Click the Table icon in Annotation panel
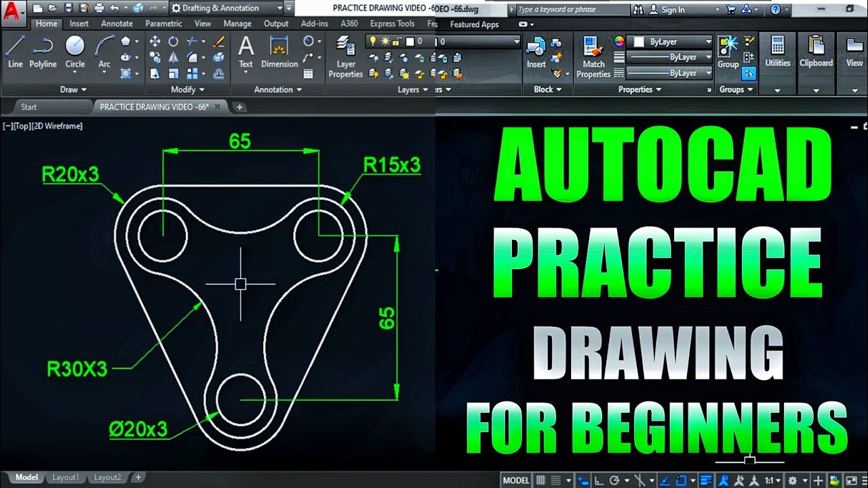This screenshot has width=868, height=488. point(309,73)
